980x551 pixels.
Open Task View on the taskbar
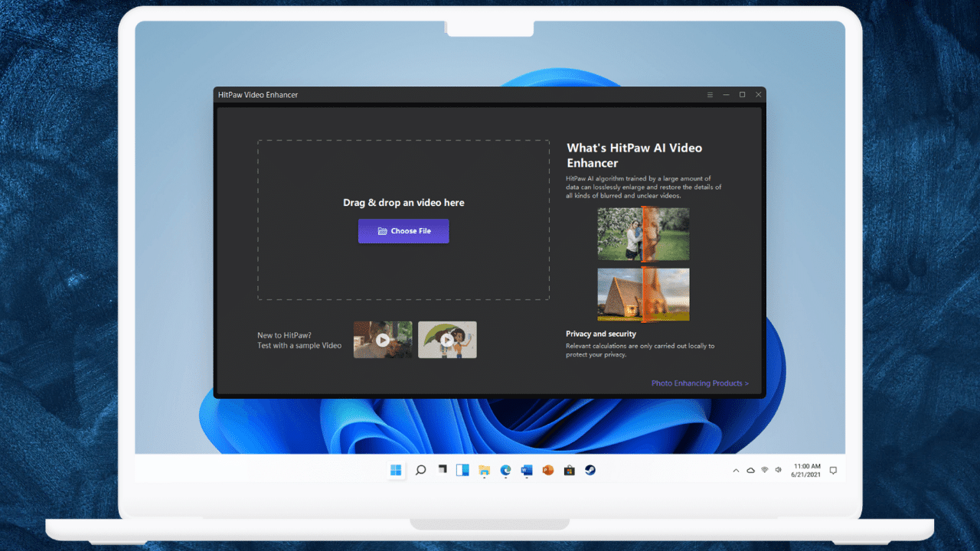(x=442, y=470)
